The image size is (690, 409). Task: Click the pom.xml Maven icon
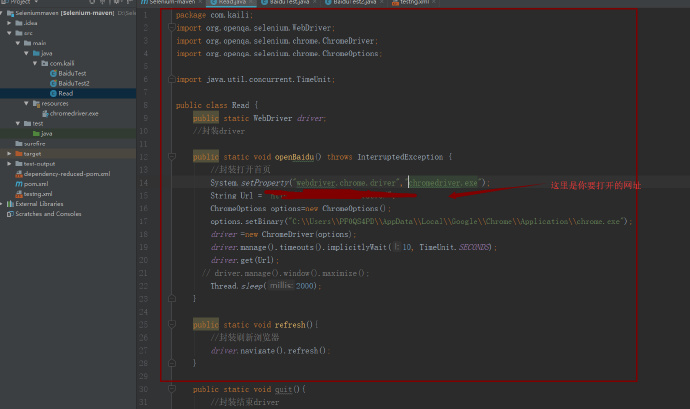[19, 184]
